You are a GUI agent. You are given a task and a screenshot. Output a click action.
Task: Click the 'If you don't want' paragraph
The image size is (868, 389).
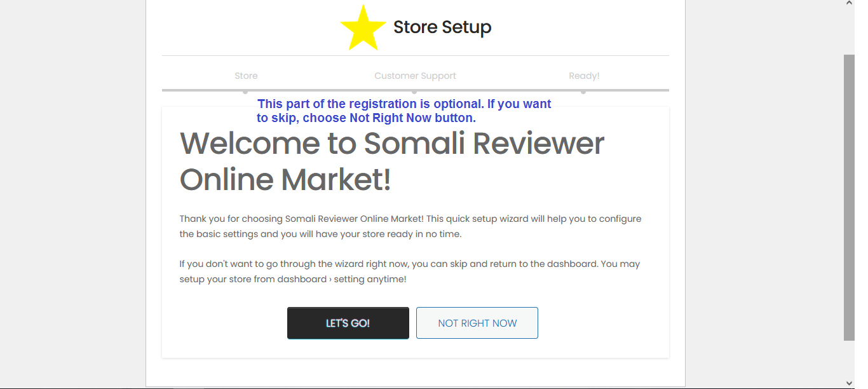point(410,271)
